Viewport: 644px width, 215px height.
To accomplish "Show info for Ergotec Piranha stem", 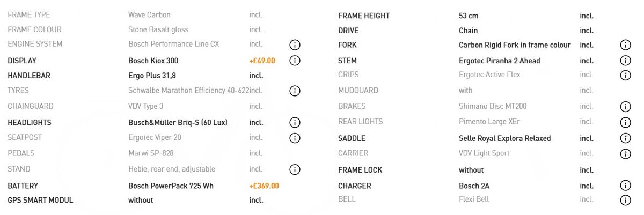I will (625, 61).
